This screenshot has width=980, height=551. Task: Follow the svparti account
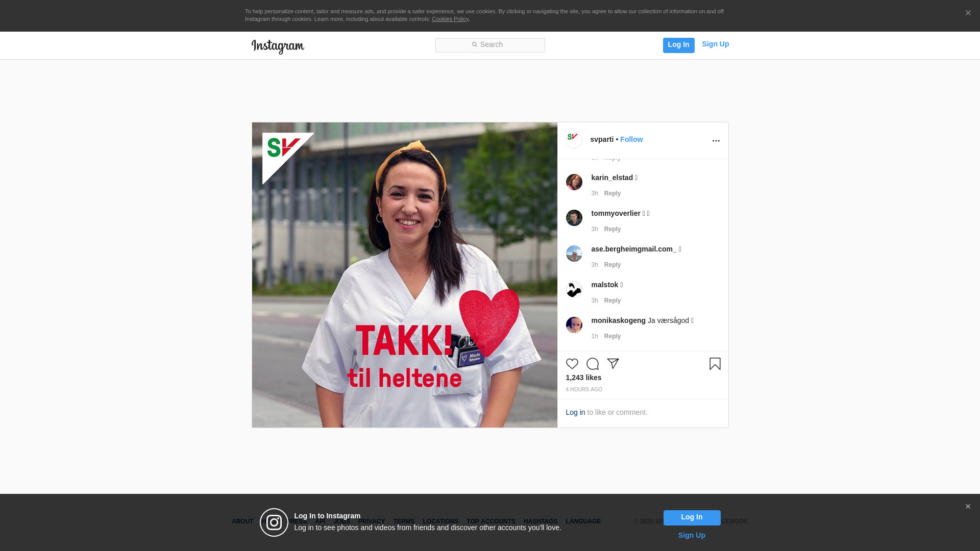[x=631, y=139]
